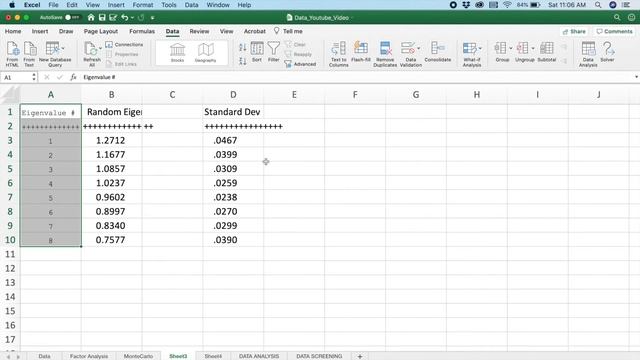Click the From HTML icon
The width and height of the screenshot is (640, 360).
click(x=12, y=53)
